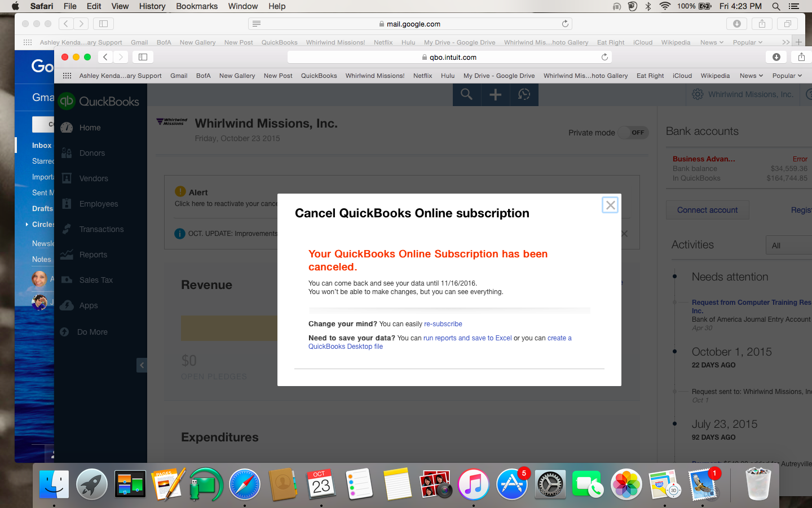Screen dimensions: 812x508
Task: Click the Safari sidebar toggle icon
Action: coord(143,57)
